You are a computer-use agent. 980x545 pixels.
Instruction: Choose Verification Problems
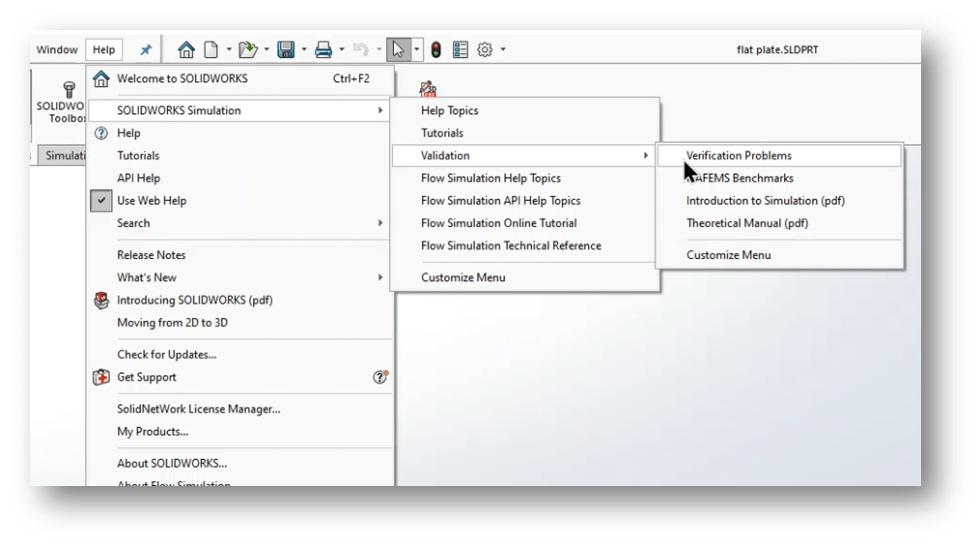coord(779,156)
